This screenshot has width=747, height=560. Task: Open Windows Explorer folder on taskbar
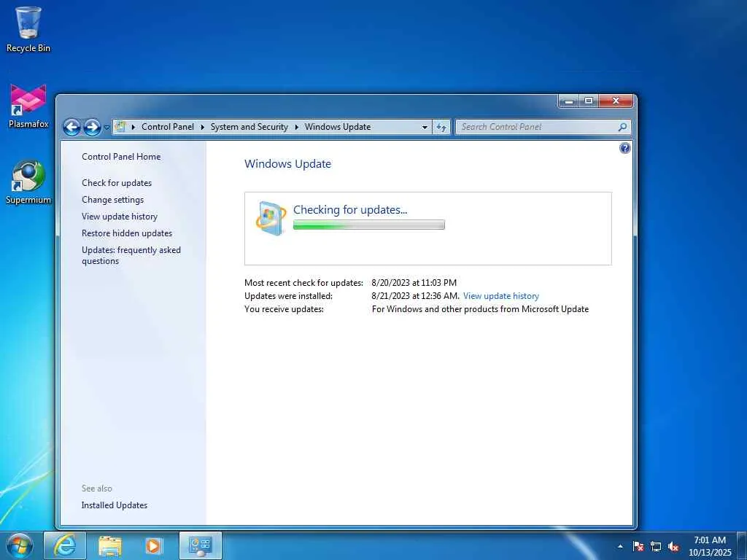click(x=110, y=545)
